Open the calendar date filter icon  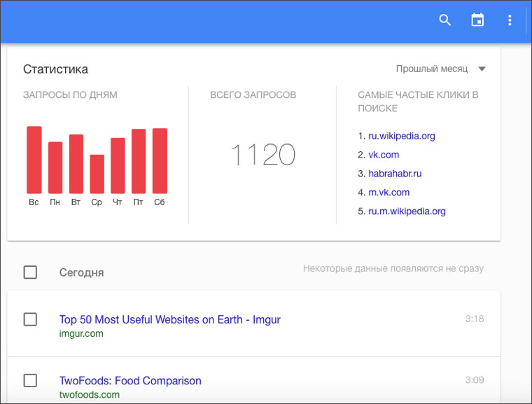pos(477,20)
